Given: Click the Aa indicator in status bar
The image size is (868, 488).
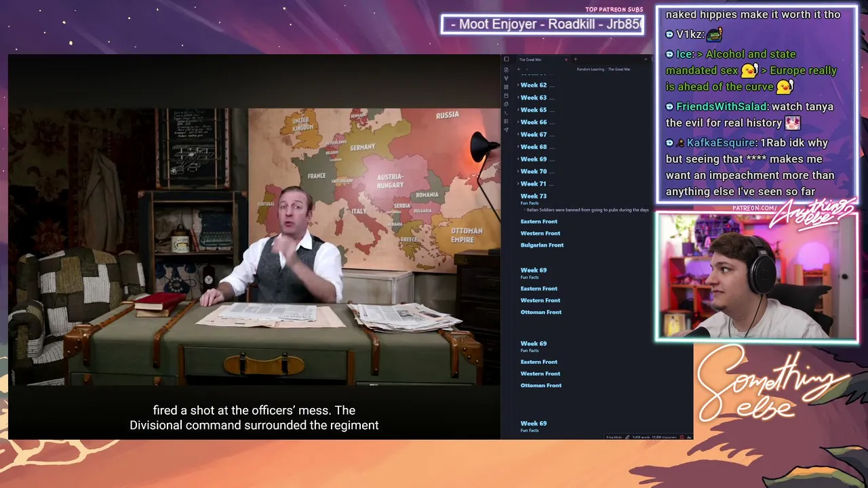Looking at the screenshot, I should [689, 437].
